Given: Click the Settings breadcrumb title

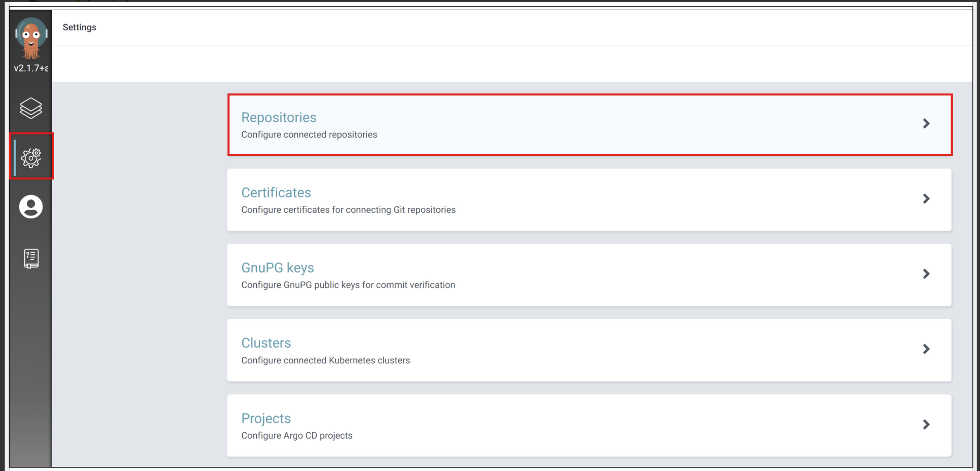Looking at the screenshot, I should pos(79,27).
